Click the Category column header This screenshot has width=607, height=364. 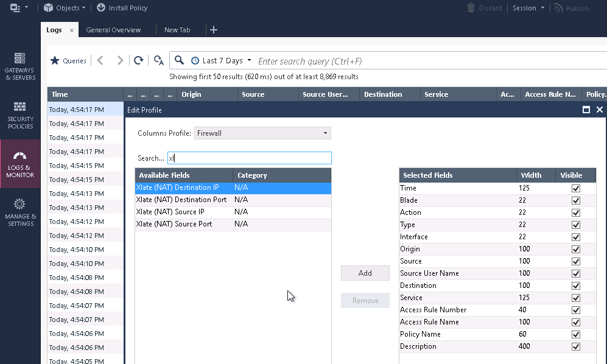282,175
